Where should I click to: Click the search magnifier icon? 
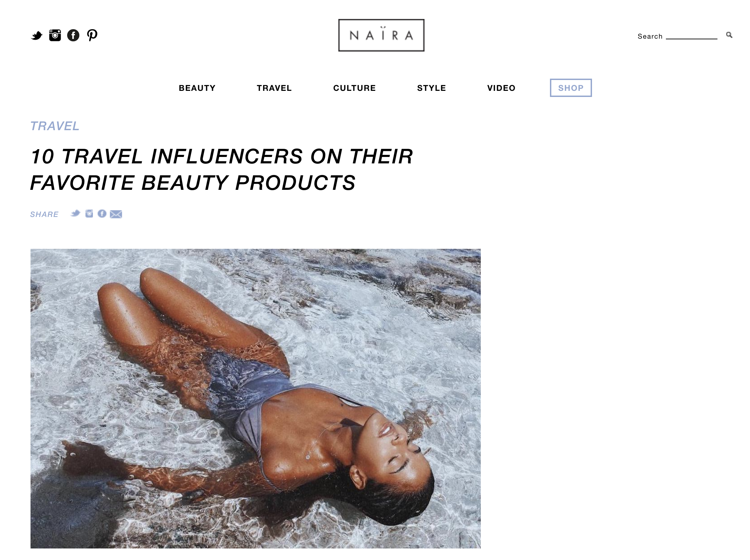coord(729,35)
